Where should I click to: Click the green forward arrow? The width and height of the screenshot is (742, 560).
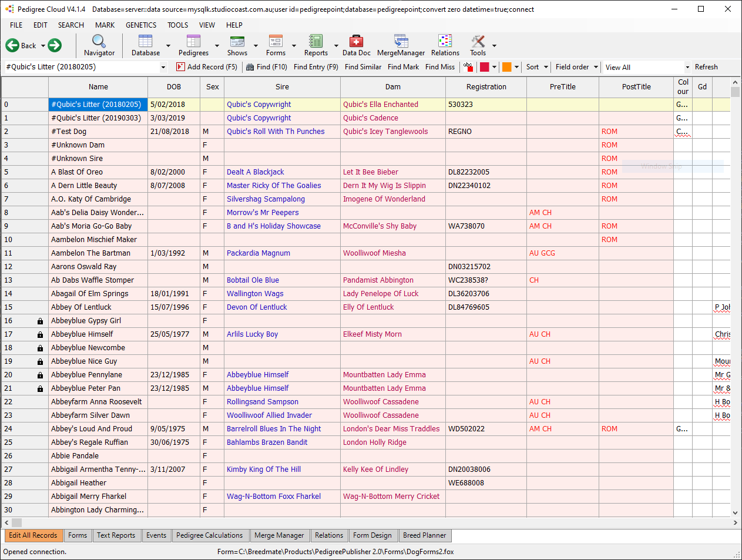pos(55,45)
